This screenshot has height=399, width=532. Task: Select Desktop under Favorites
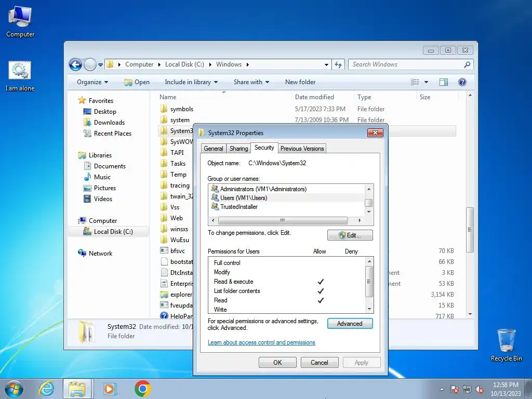(105, 112)
